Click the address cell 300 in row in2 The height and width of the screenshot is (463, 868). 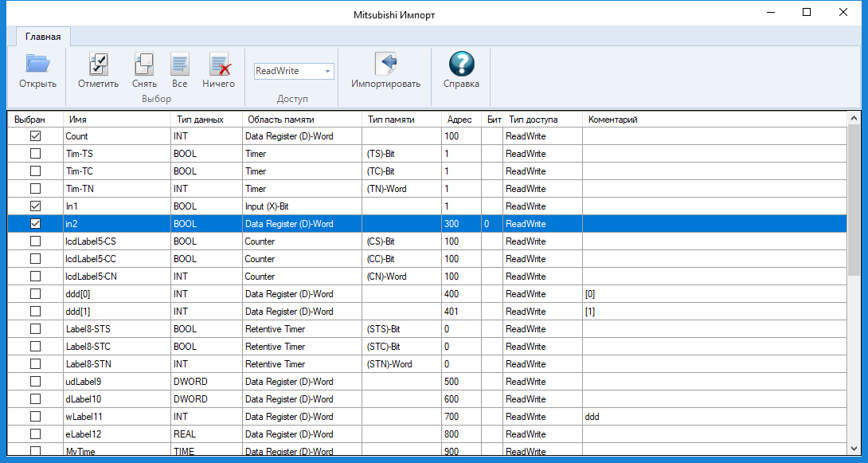[x=461, y=224]
